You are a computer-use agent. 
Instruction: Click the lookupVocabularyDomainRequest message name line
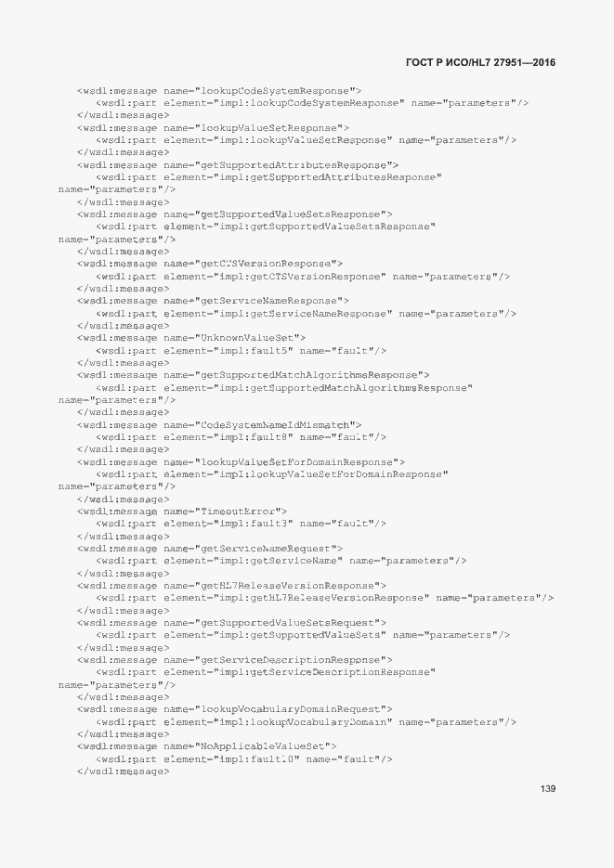(x=235, y=709)
